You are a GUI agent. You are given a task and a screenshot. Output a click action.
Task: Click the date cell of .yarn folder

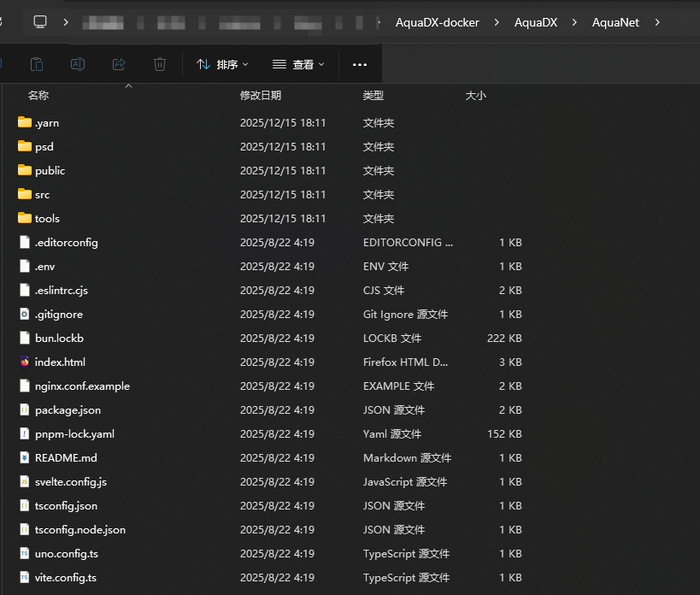283,123
